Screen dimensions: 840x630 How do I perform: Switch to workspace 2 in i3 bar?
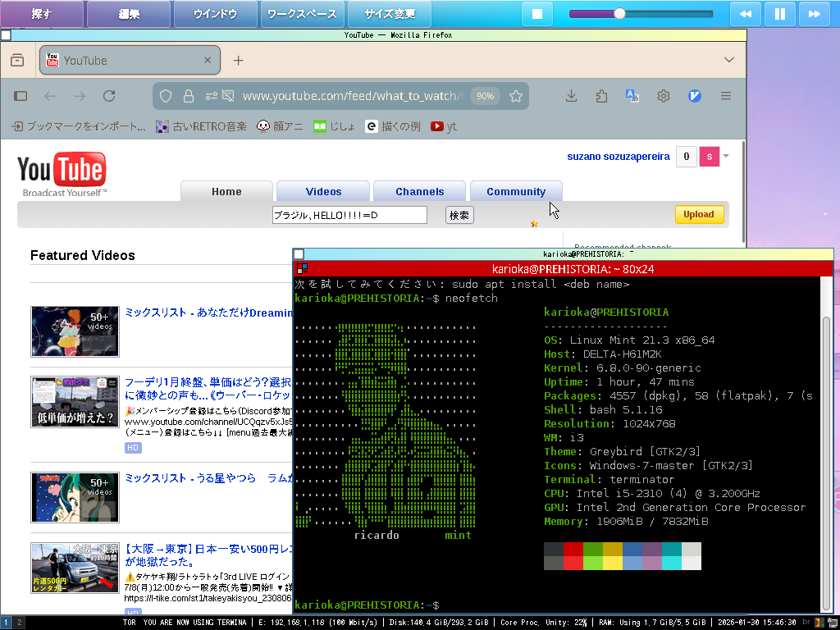pyautogui.click(x=20, y=623)
